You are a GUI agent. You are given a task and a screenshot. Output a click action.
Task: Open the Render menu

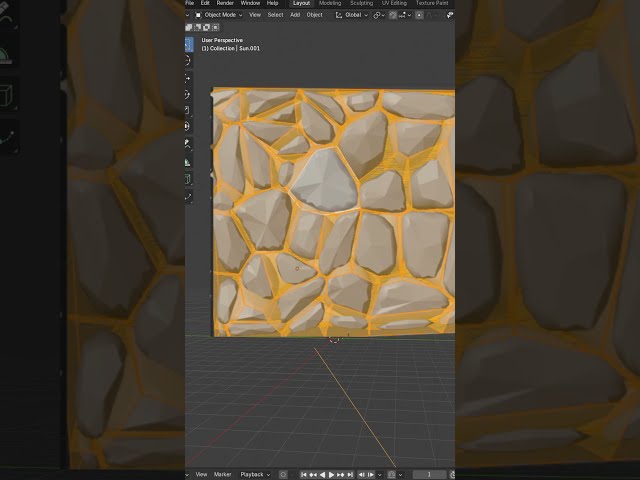tap(225, 3)
